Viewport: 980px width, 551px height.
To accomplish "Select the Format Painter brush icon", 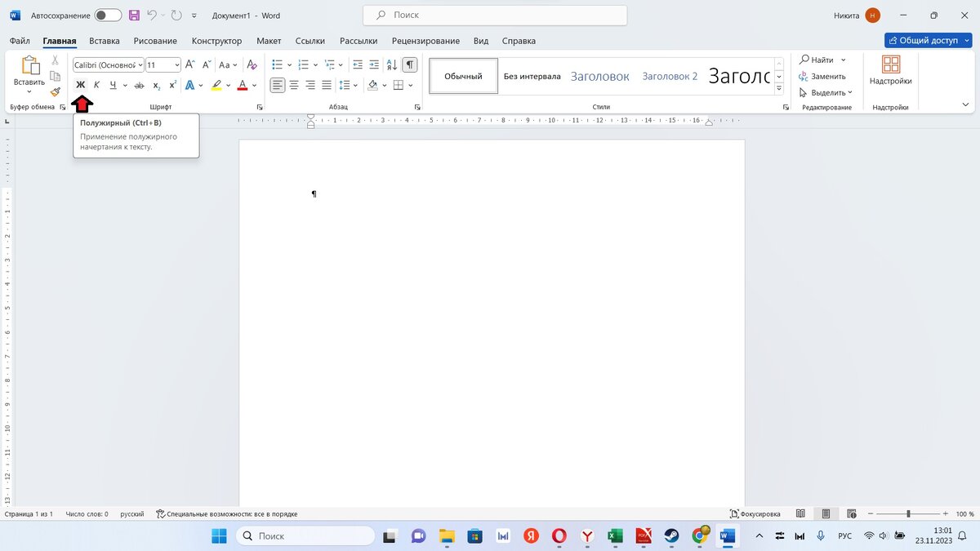I will point(55,91).
